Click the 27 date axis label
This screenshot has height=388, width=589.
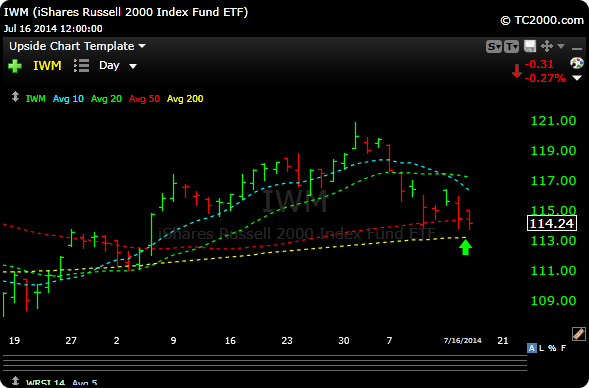71,341
